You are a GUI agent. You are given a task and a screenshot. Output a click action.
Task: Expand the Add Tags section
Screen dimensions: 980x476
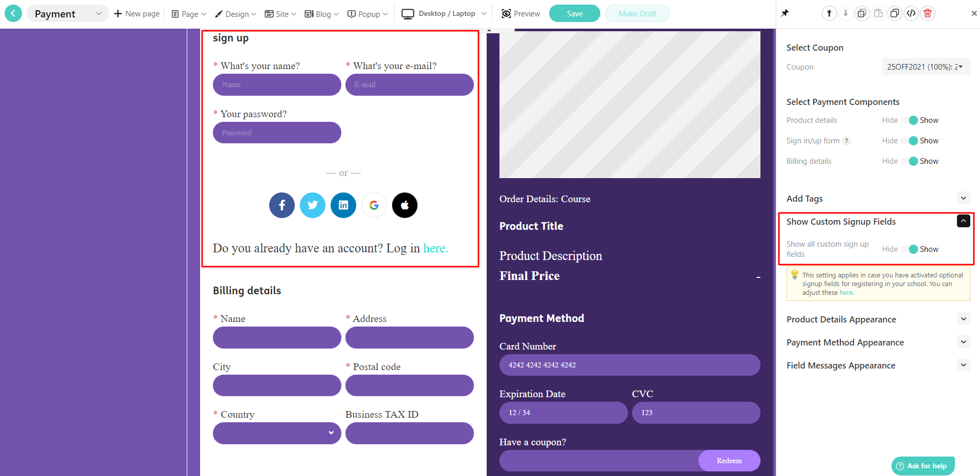(963, 198)
